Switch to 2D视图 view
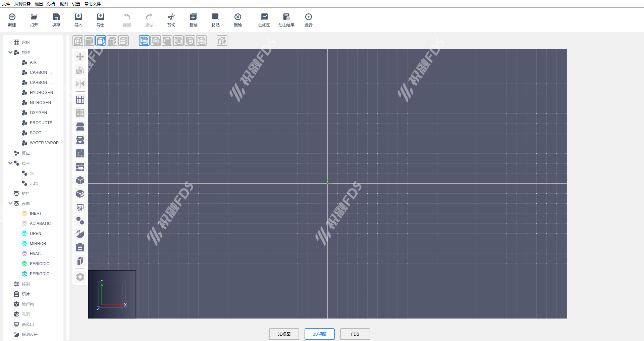The image size is (644, 341). 320,334
